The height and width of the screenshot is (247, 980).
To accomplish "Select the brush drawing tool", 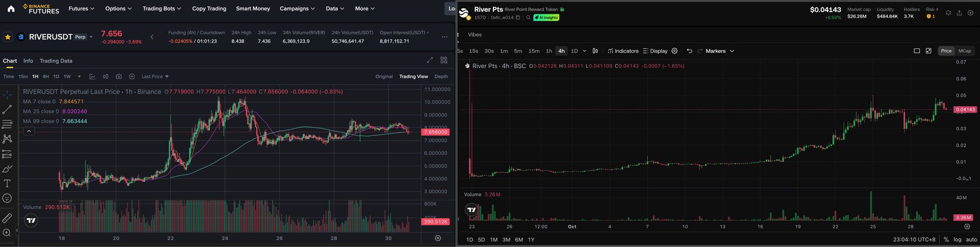I will click(7, 169).
